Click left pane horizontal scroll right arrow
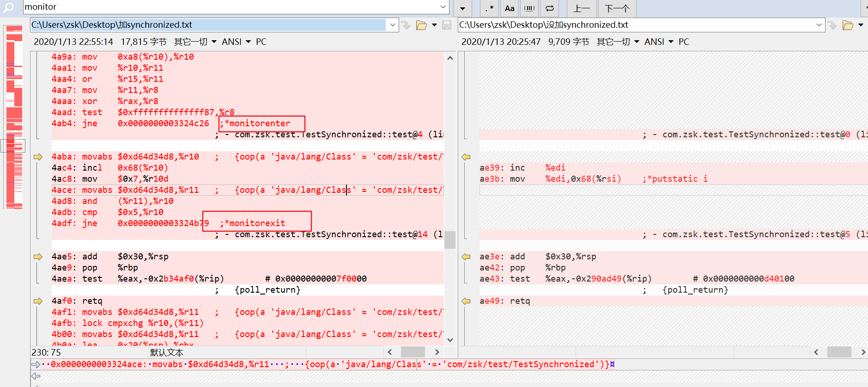 pyautogui.click(x=437, y=352)
